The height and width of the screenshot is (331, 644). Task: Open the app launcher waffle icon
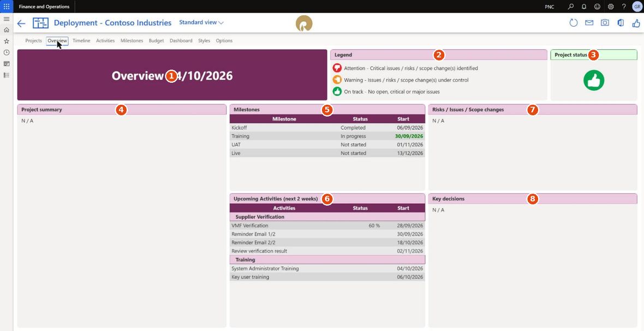pyautogui.click(x=7, y=7)
